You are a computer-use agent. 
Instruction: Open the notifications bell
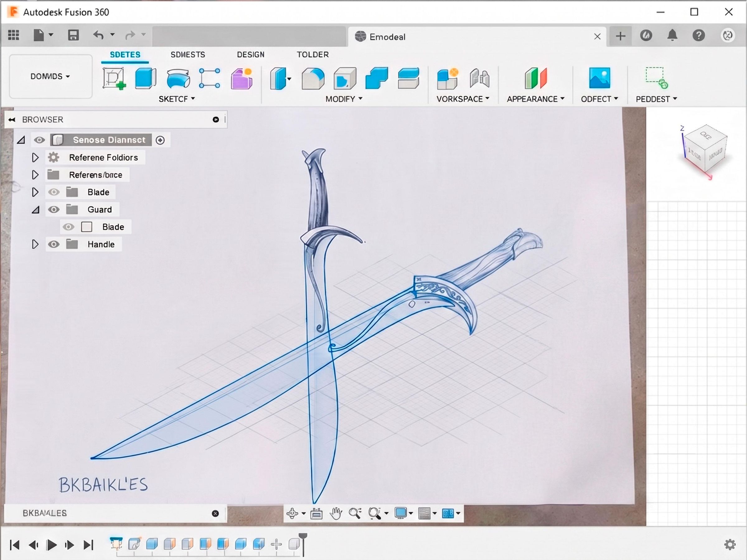[672, 35]
